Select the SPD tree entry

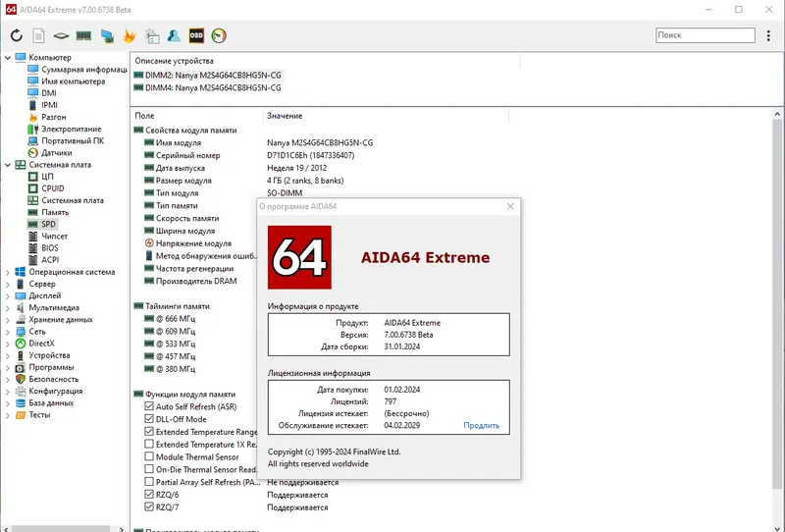[48, 224]
